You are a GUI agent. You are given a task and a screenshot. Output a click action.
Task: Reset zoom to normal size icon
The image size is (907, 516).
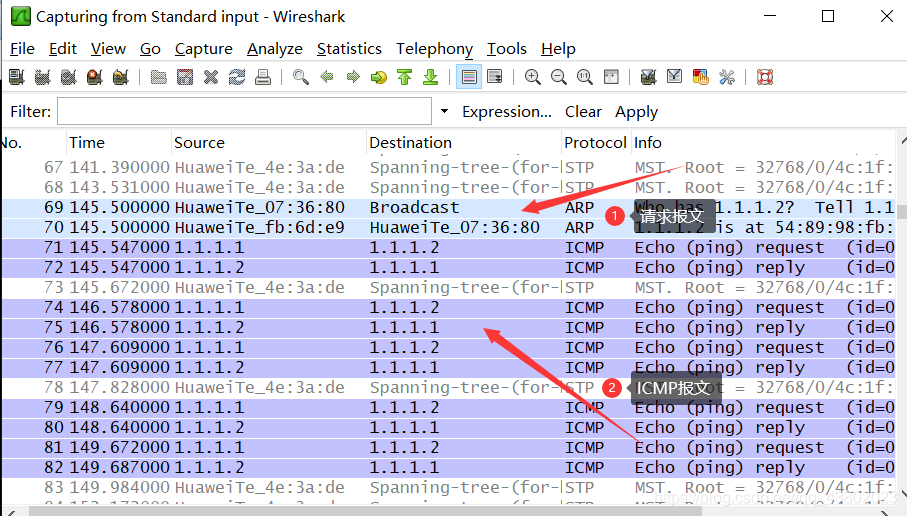(x=585, y=77)
